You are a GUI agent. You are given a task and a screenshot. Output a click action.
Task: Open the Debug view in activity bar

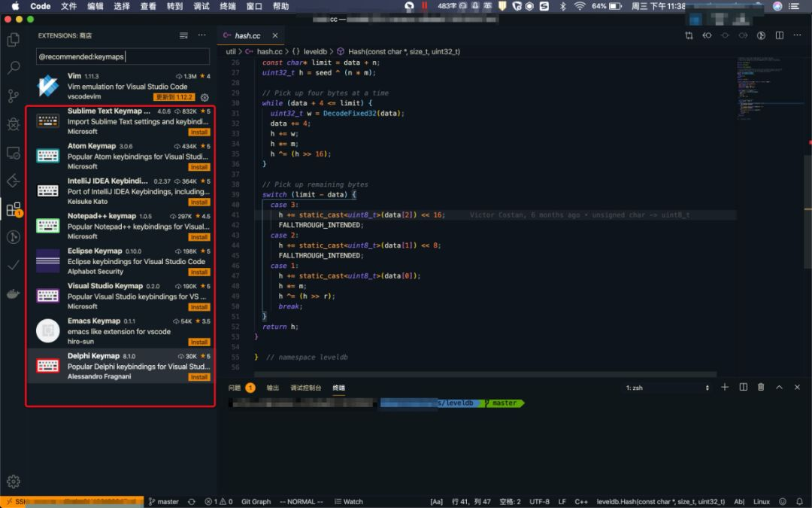[x=14, y=124]
